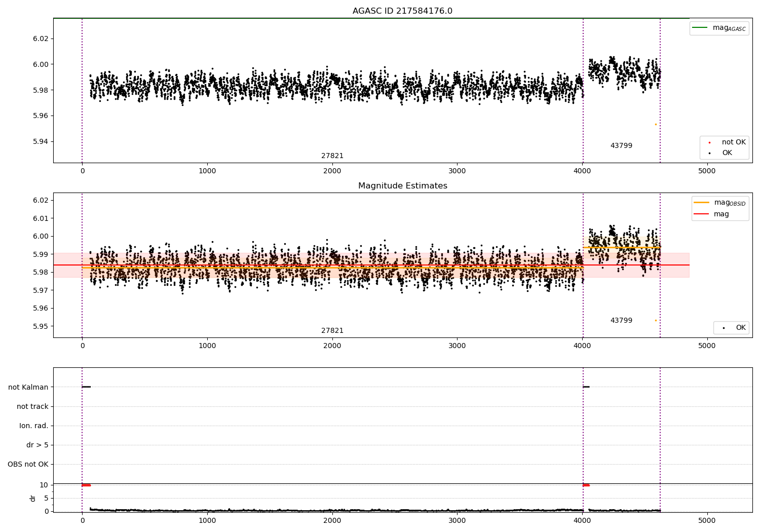
Task: Click the 'Magnitude Estimates' plot title
Action: (402, 186)
